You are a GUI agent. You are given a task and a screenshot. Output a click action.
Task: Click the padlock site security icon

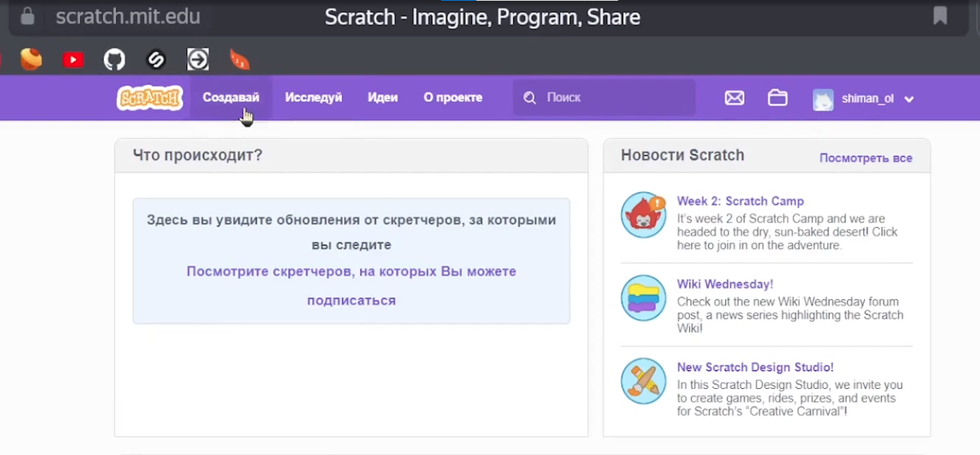pyautogui.click(x=29, y=16)
